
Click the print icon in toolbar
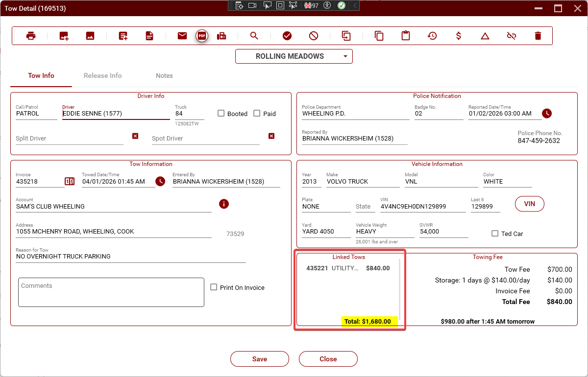point(31,36)
